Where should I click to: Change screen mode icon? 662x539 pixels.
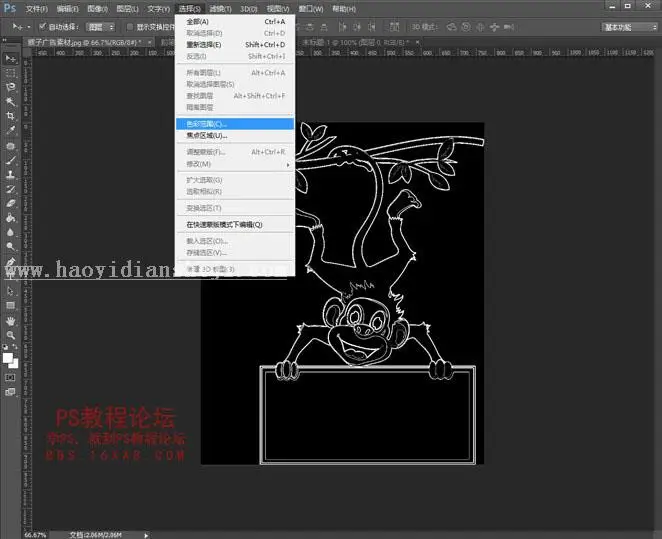click(11, 392)
